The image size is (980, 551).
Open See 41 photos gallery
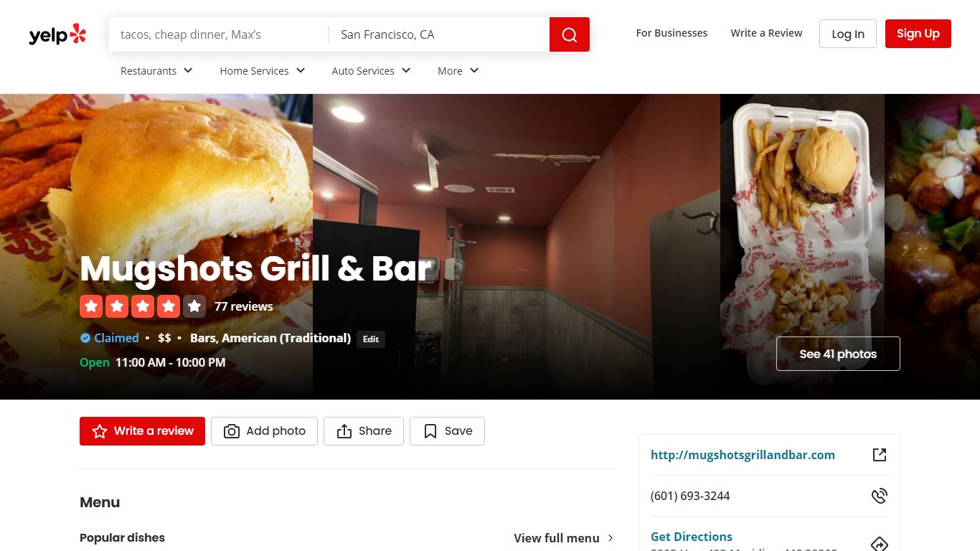click(x=838, y=354)
